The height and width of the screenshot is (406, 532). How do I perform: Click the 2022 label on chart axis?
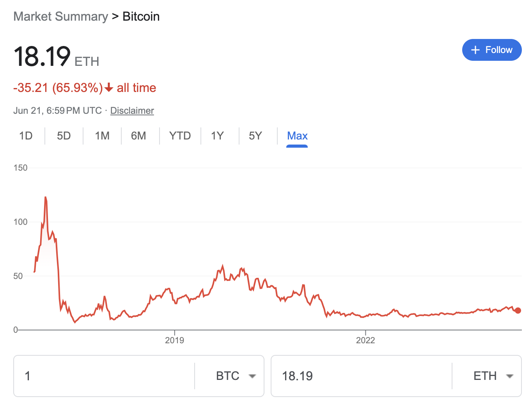coord(365,340)
